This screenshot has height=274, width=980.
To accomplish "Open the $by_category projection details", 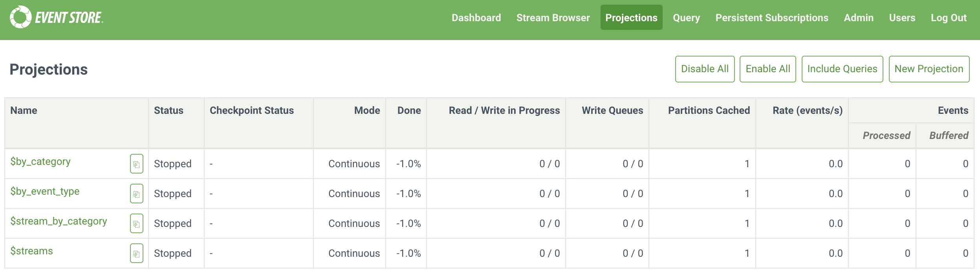I will (x=40, y=161).
